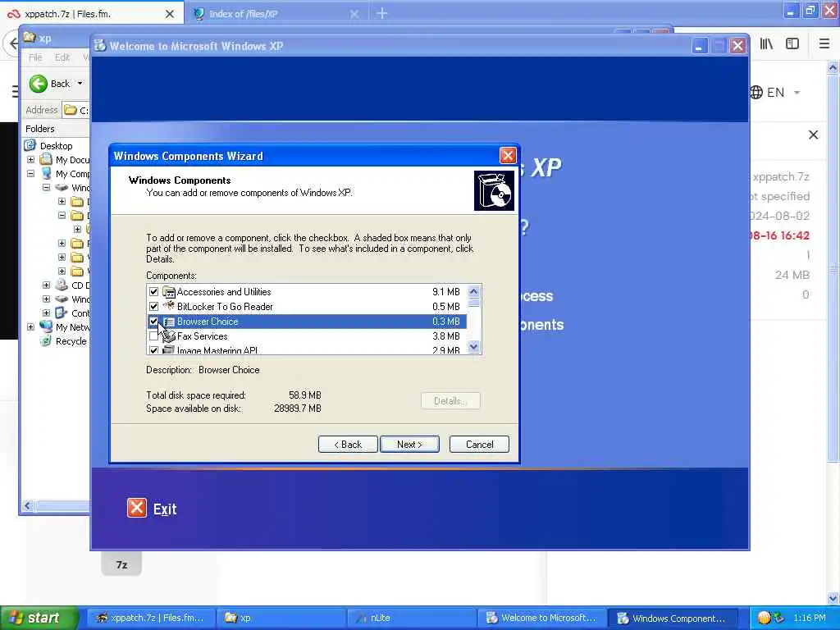This screenshot has width=840, height=630.
Task: Close the xppatch.7z browser tab
Action: [170, 14]
